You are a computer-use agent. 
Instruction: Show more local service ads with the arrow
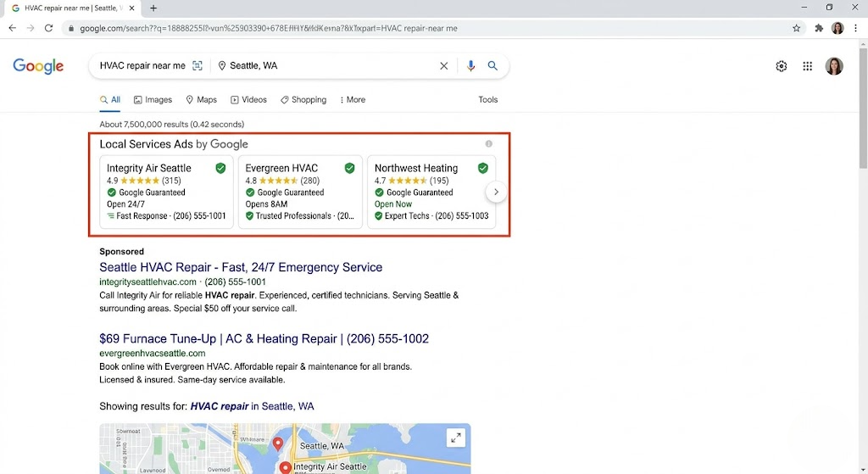point(496,192)
